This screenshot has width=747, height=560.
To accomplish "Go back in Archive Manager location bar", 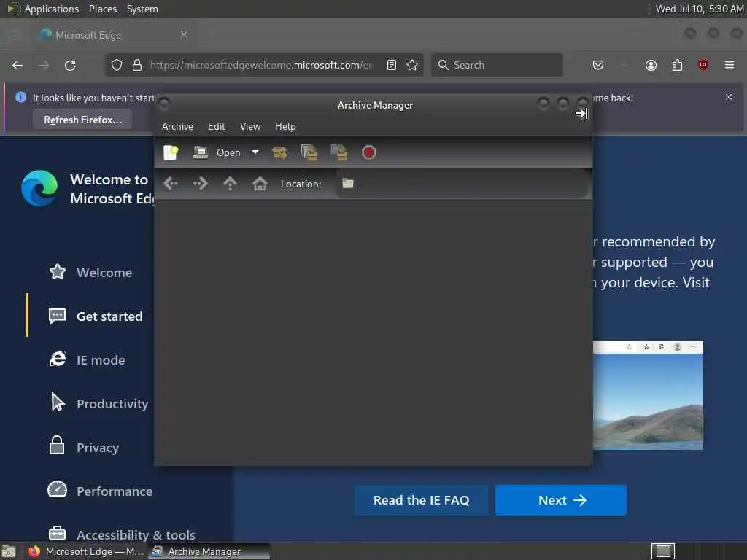I will (171, 183).
